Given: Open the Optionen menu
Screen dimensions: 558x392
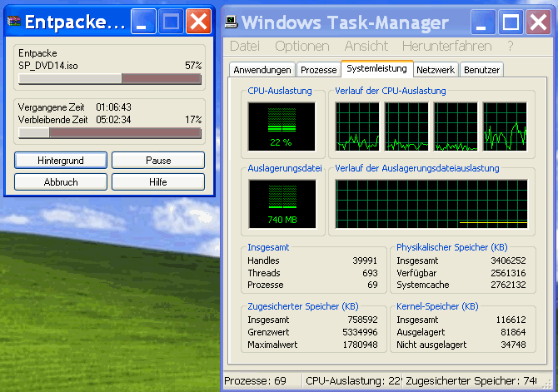Looking at the screenshot, I should 302,47.
